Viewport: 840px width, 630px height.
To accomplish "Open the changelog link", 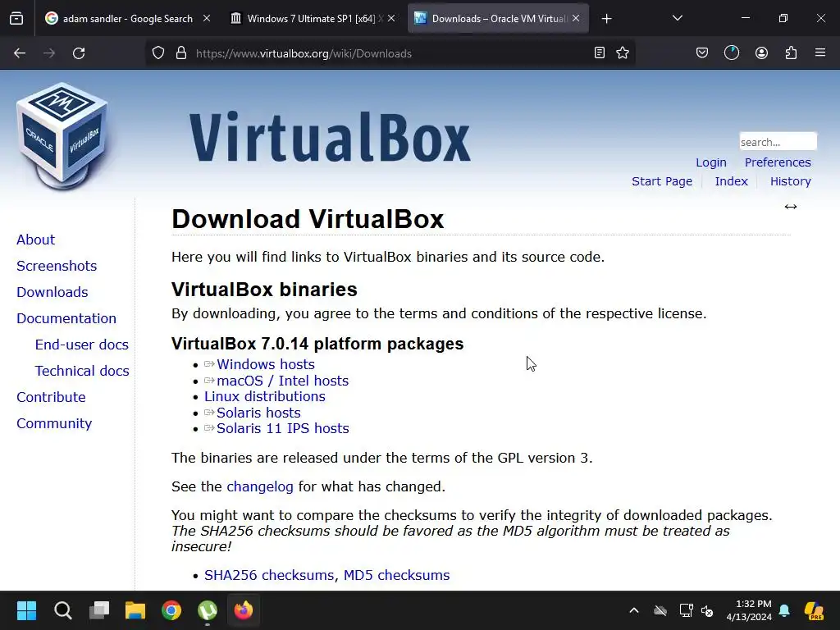I will pos(260,486).
